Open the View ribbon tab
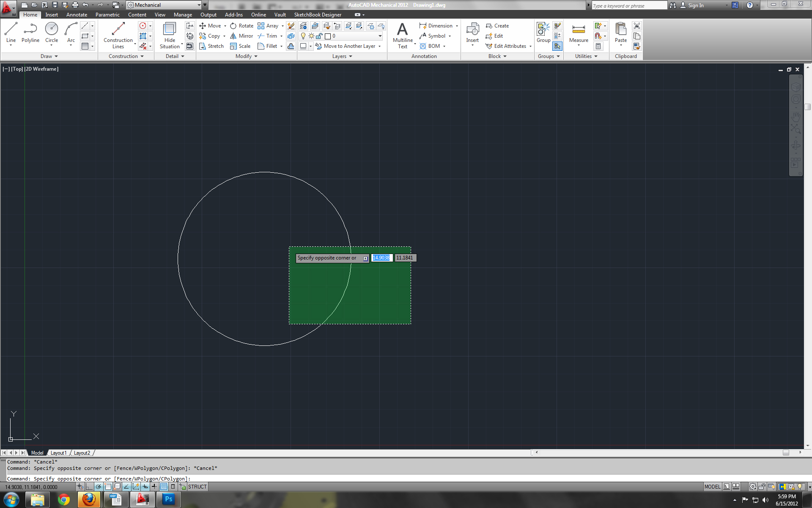The image size is (812, 508). [x=160, y=15]
